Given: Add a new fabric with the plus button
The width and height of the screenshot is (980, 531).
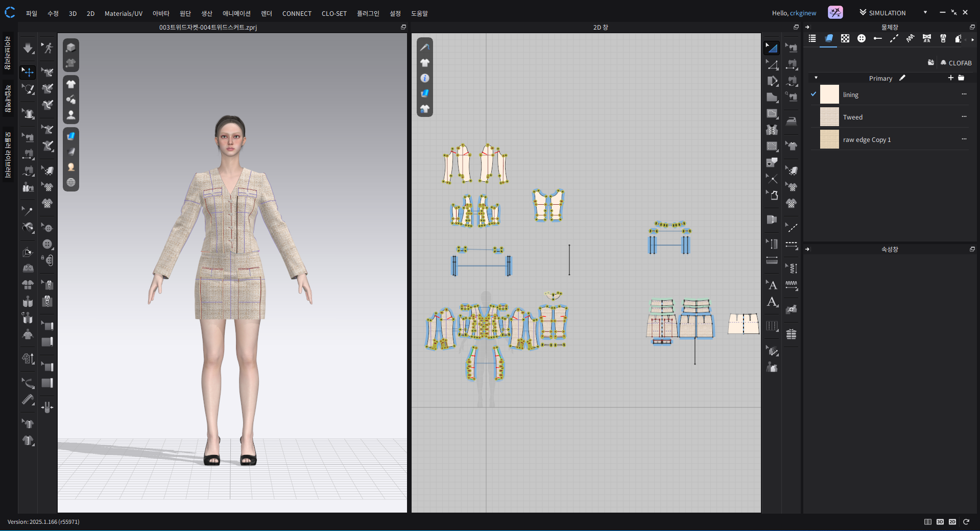Looking at the screenshot, I should 950,78.
